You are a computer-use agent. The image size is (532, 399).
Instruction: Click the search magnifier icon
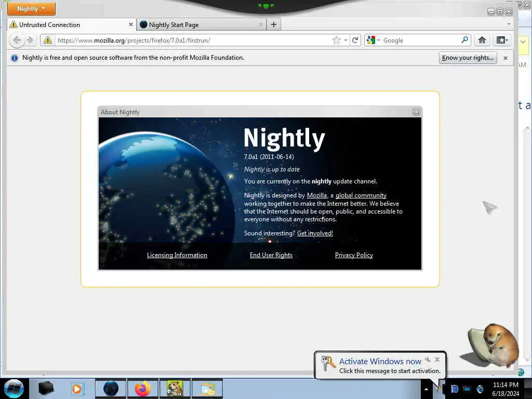point(465,40)
